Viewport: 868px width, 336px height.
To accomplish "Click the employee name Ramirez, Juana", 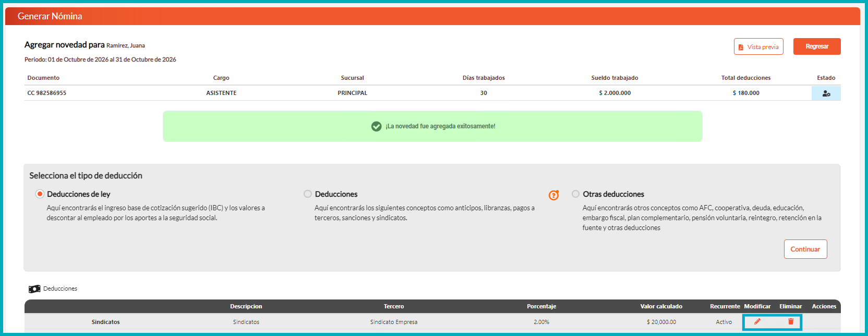I will (126, 45).
